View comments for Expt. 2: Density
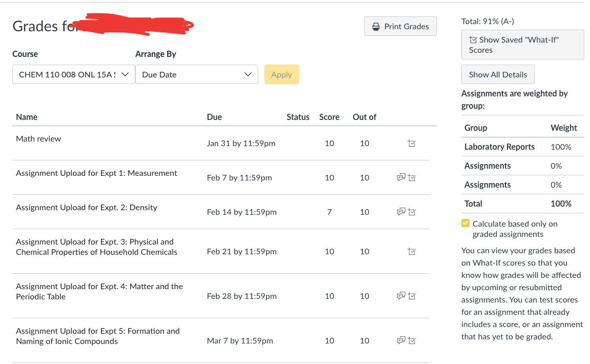Viewport: 590px width, 364px height. point(401,212)
